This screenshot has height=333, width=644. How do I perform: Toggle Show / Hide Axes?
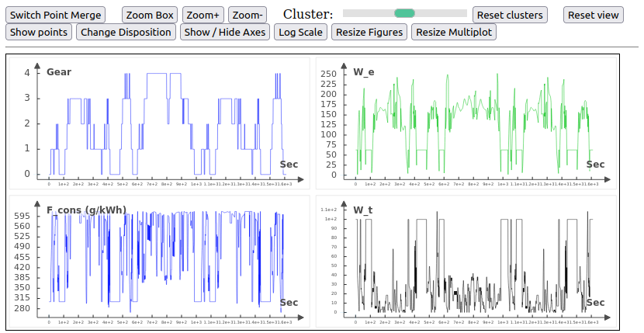point(225,32)
